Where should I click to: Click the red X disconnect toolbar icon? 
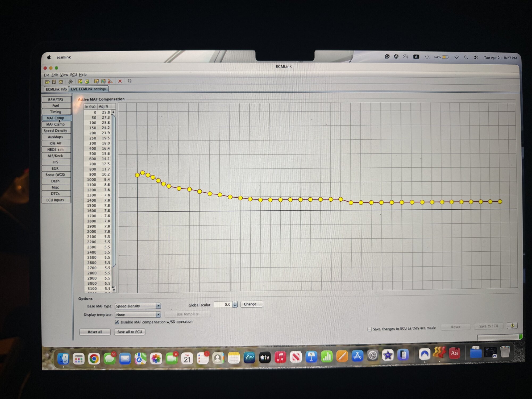(x=120, y=81)
